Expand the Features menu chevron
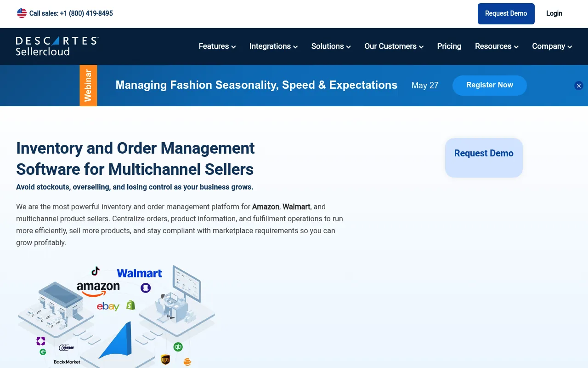 point(233,47)
